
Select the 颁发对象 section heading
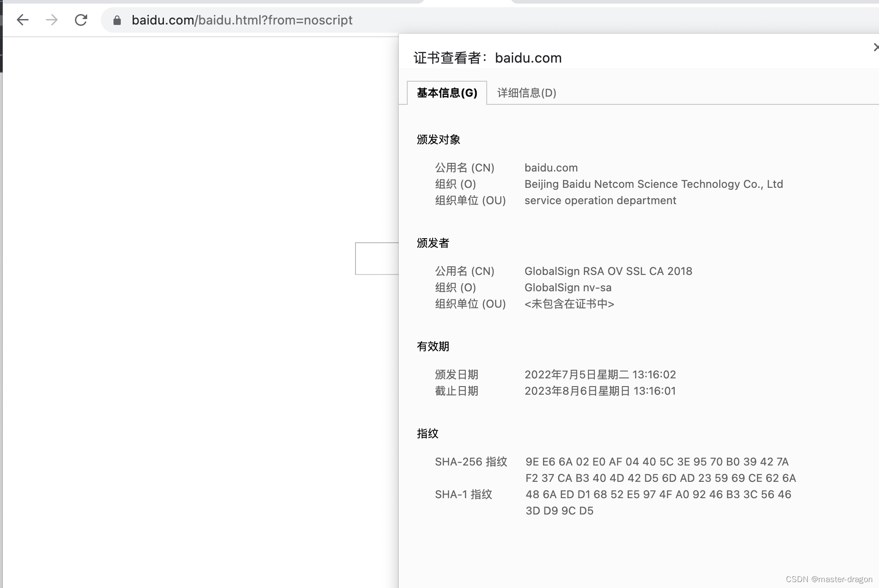coord(439,140)
